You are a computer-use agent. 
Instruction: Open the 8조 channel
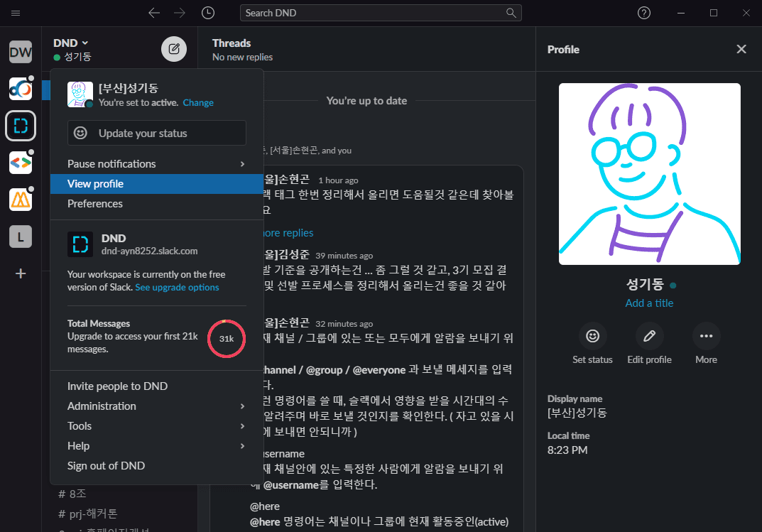[72, 494]
